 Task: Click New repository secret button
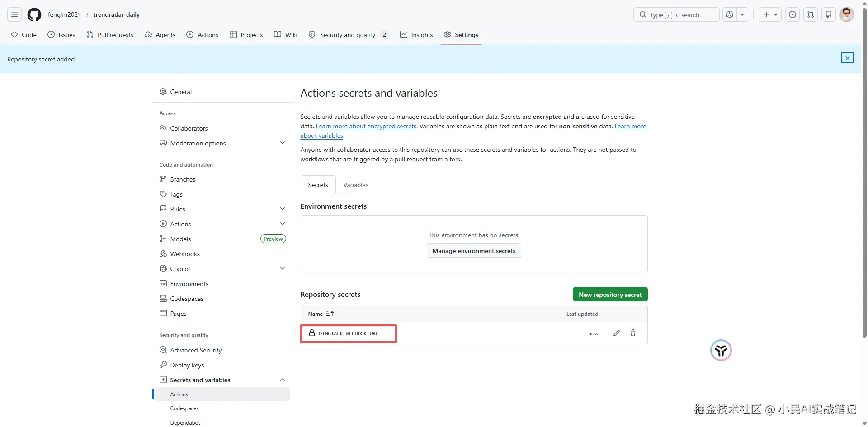(x=610, y=295)
